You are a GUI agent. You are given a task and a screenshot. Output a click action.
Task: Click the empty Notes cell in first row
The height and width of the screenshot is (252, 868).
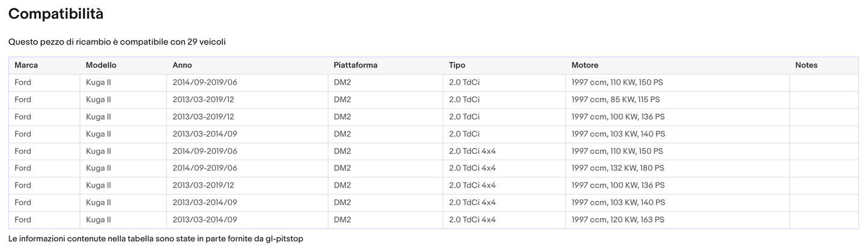pos(823,82)
